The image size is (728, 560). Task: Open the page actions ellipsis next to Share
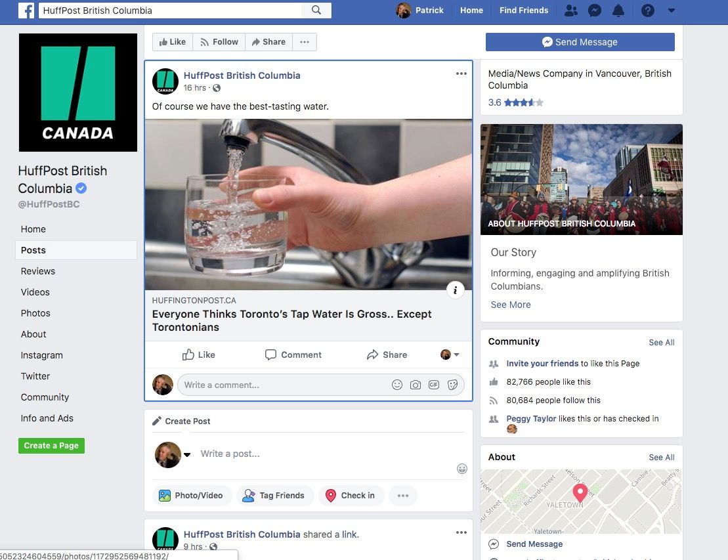pyautogui.click(x=305, y=42)
